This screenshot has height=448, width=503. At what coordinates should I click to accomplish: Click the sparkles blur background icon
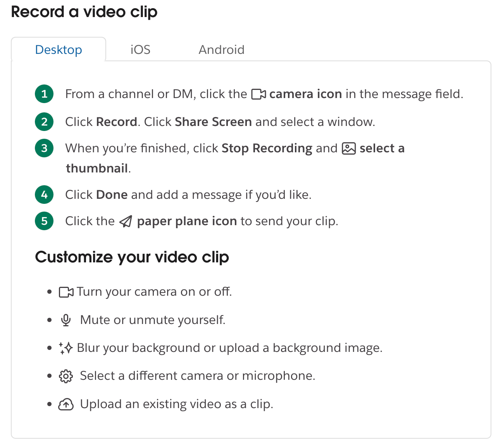point(66,348)
